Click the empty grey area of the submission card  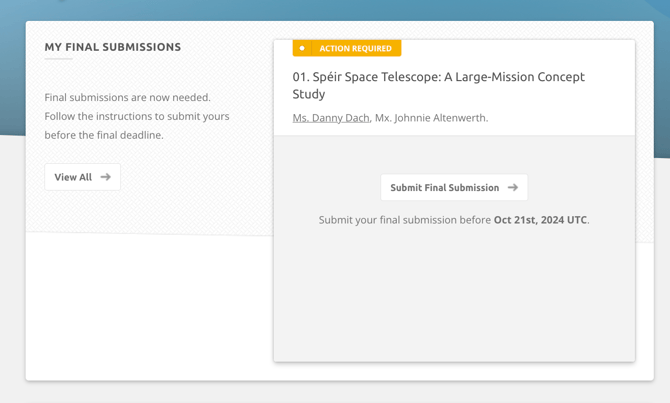(454, 300)
